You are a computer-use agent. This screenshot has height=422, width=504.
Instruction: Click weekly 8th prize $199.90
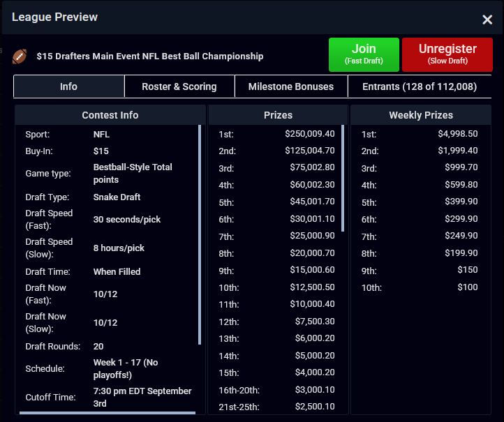461,253
